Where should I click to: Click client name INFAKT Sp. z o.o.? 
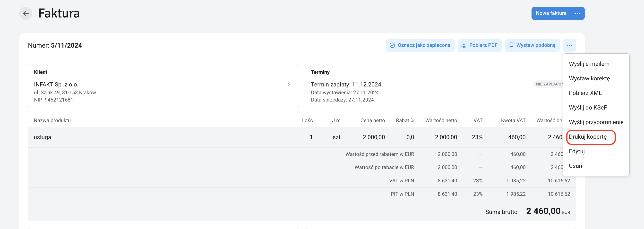point(56,85)
